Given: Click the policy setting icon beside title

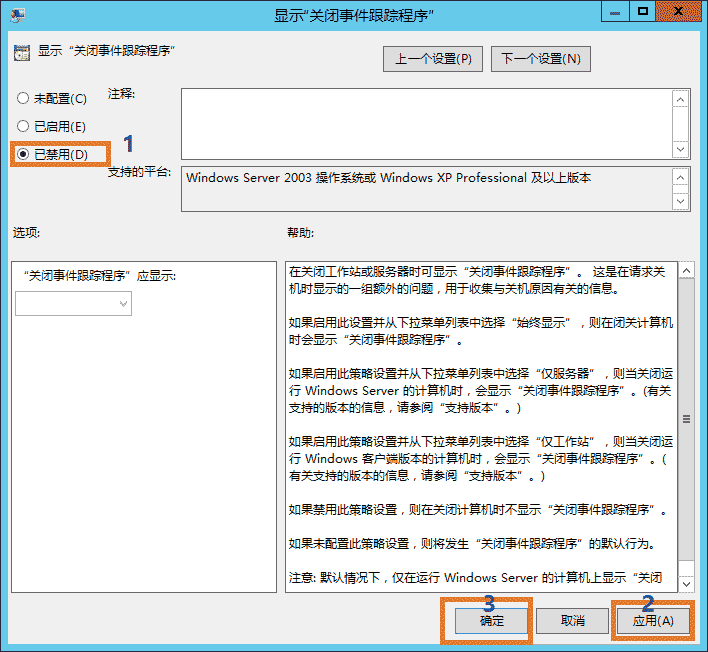Looking at the screenshot, I should pos(22,52).
